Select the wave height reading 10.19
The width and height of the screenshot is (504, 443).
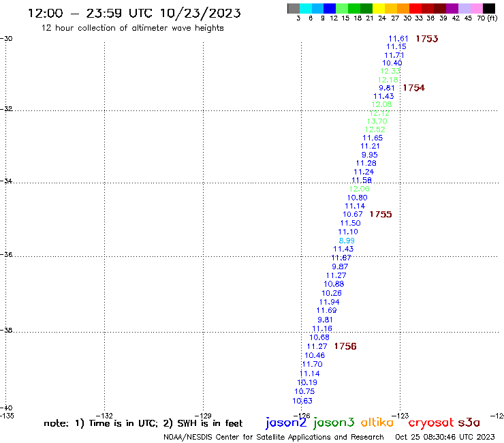[307, 382]
